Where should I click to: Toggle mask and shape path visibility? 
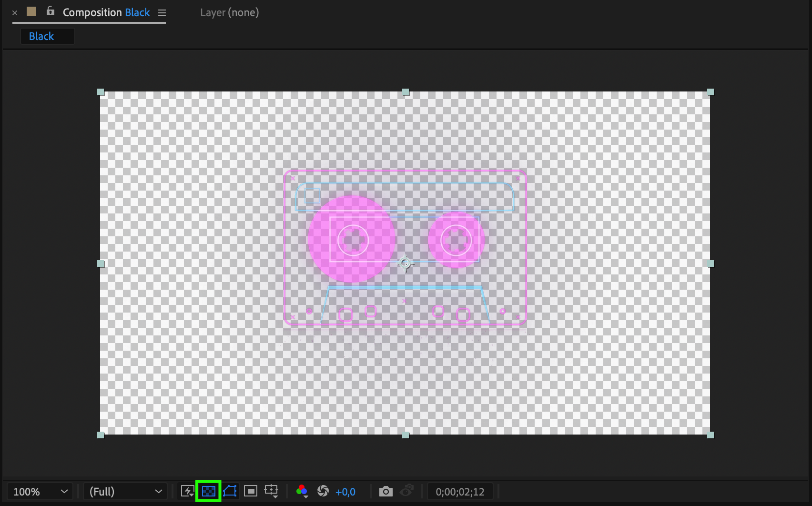click(x=230, y=491)
